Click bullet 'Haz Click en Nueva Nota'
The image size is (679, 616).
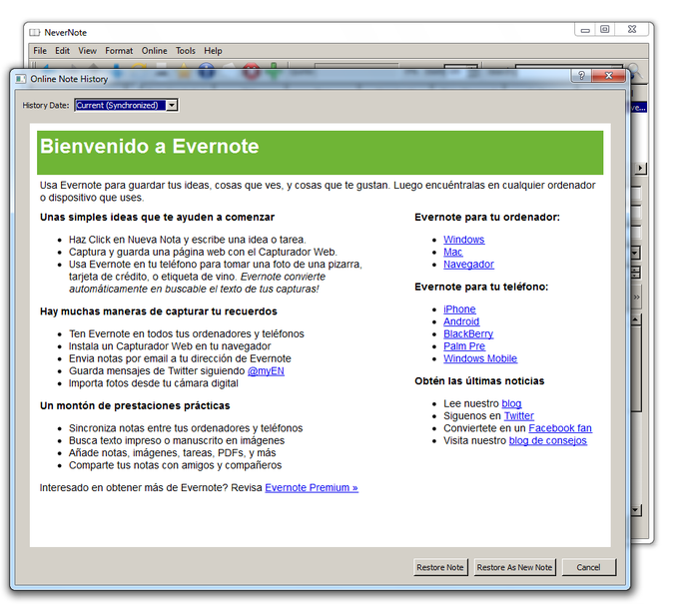tap(187, 240)
